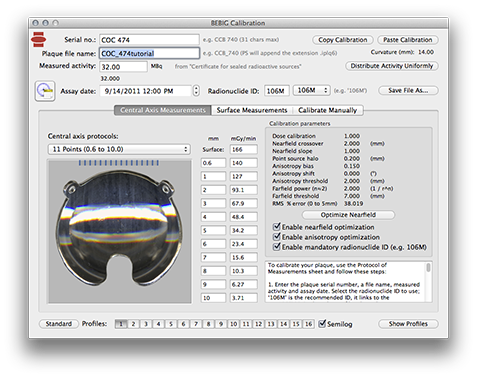
Task: Select profile 2 button
Action: (x=133, y=324)
